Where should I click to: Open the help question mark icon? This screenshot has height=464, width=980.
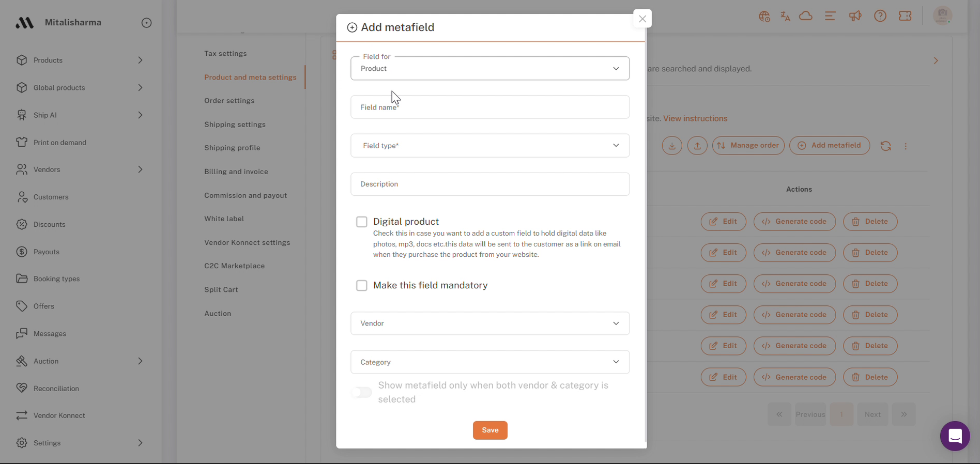(x=880, y=16)
